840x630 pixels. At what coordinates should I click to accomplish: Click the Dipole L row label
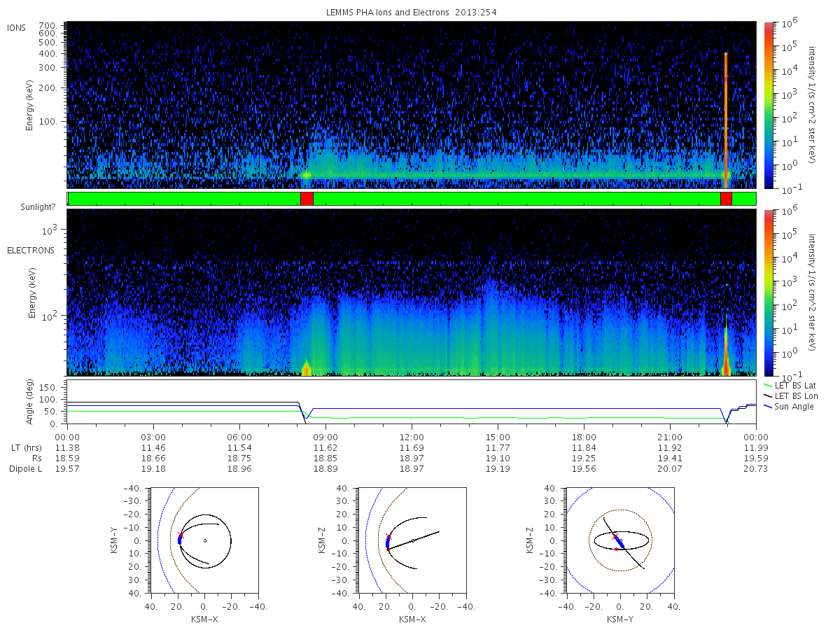[25, 469]
